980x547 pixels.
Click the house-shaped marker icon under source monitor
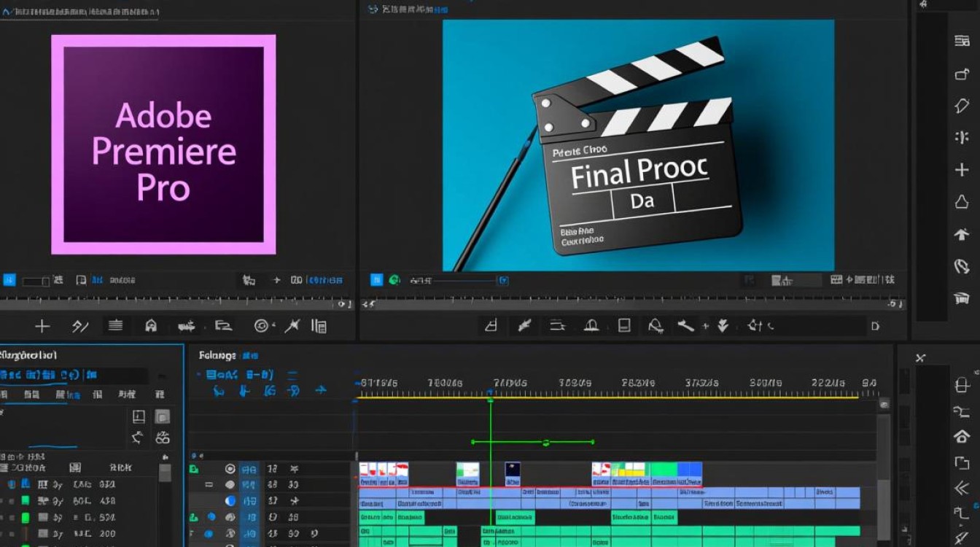[x=151, y=326]
